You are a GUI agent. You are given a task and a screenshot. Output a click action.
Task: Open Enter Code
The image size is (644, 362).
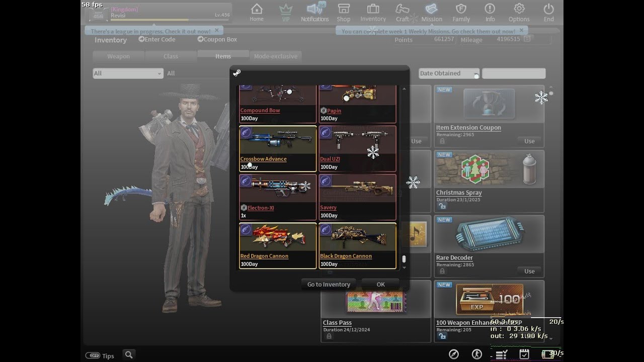point(157,39)
